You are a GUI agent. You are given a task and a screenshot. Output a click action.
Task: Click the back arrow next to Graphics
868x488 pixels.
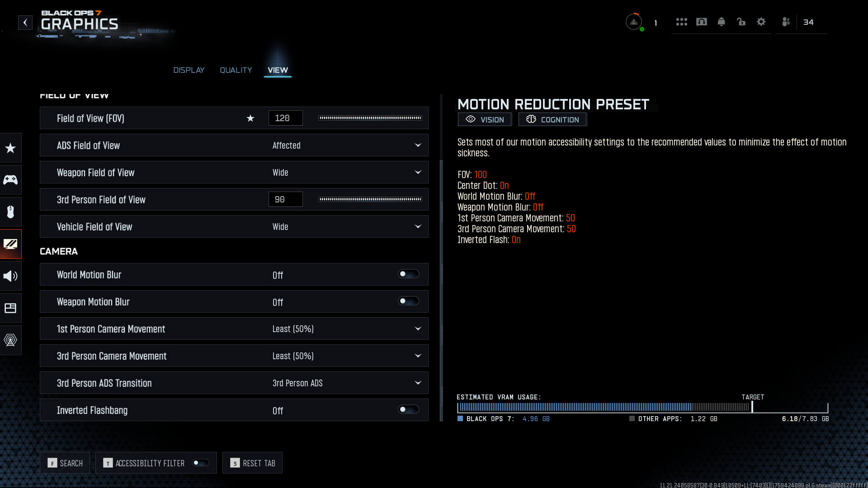tap(25, 22)
